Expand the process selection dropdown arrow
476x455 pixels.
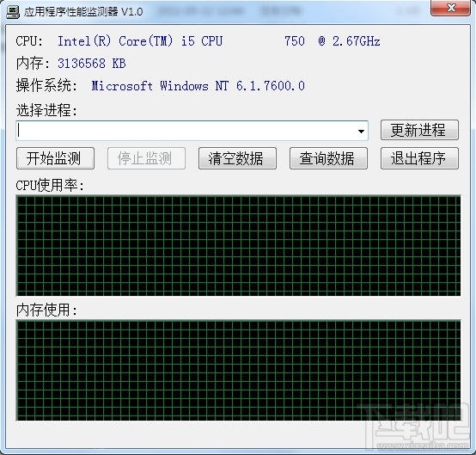pyautogui.click(x=361, y=131)
